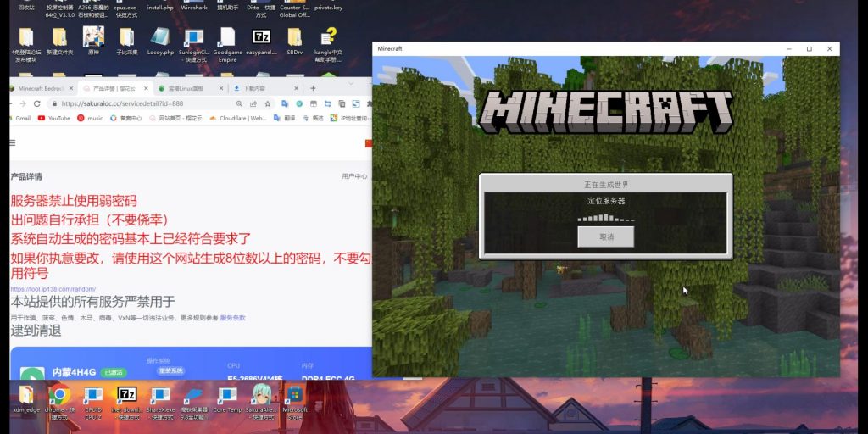
Task: Open the YouTube bookmark
Action: coord(54,118)
